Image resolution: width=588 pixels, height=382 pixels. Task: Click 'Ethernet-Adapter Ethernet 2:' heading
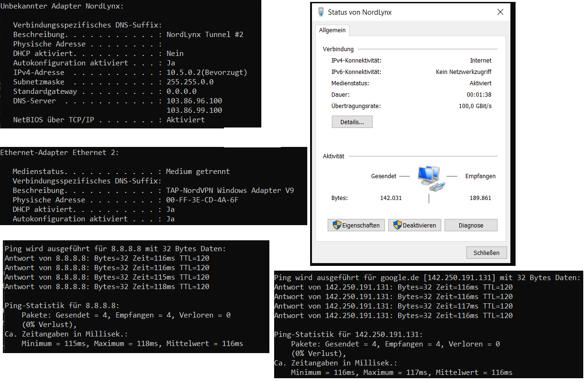60,153
